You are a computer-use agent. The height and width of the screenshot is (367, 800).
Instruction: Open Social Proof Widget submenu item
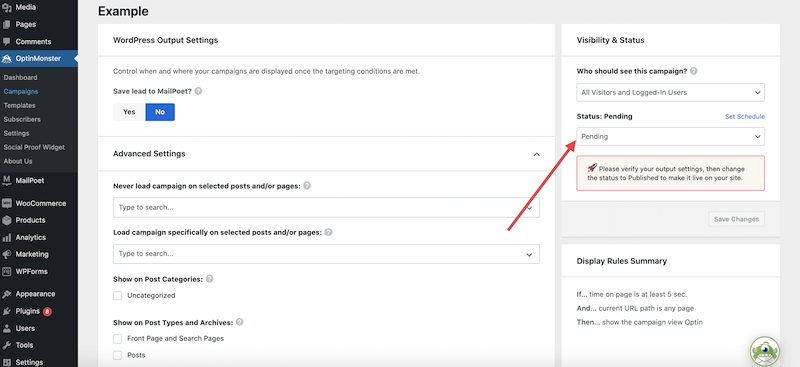click(34, 147)
